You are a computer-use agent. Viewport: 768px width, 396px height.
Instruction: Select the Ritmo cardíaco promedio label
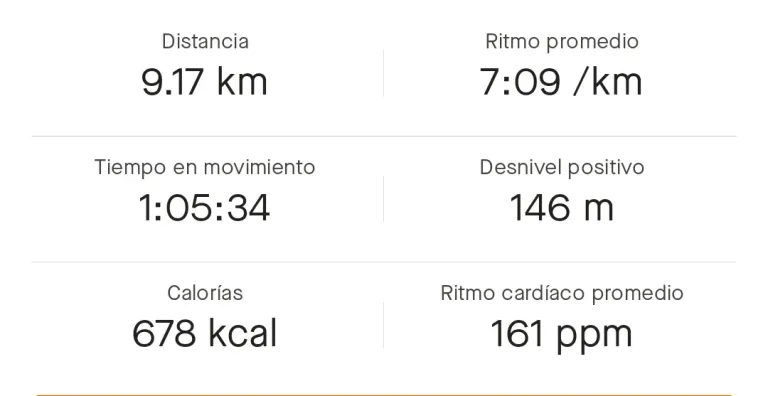pos(562,293)
